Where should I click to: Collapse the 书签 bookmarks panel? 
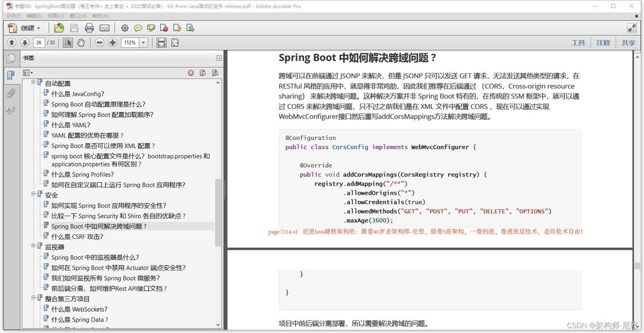click(x=219, y=58)
